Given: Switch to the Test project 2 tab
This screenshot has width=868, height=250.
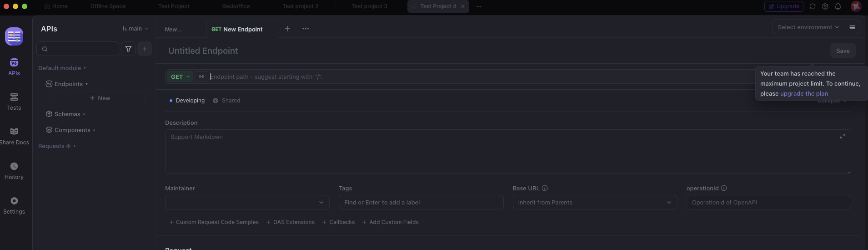Looking at the screenshot, I should (300, 6).
